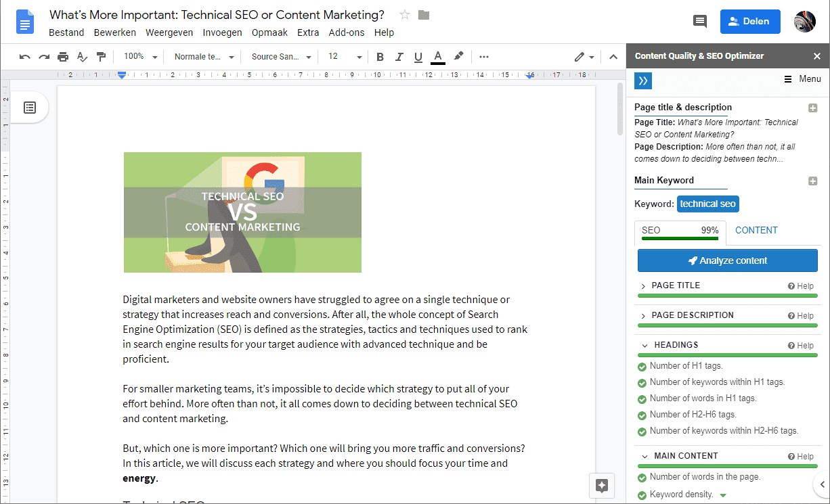Expand the PAGE TITLE section
The width and height of the screenshot is (830, 504).
pos(676,285)
